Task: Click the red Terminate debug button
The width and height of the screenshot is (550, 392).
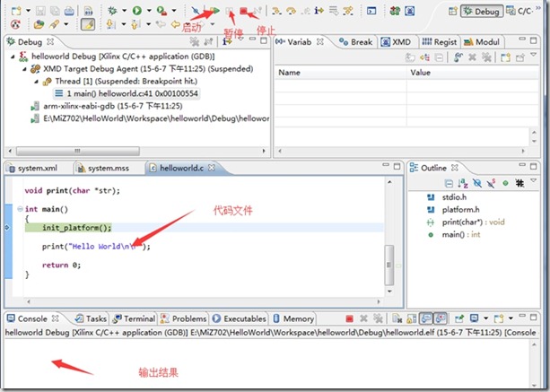Action: 243,11
